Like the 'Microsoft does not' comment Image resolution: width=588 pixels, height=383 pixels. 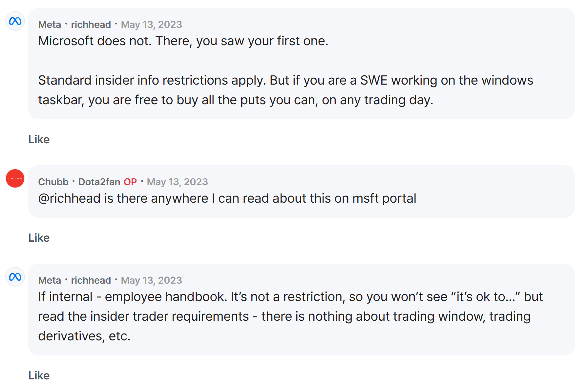pyautogui.click(x=39, y=139)
